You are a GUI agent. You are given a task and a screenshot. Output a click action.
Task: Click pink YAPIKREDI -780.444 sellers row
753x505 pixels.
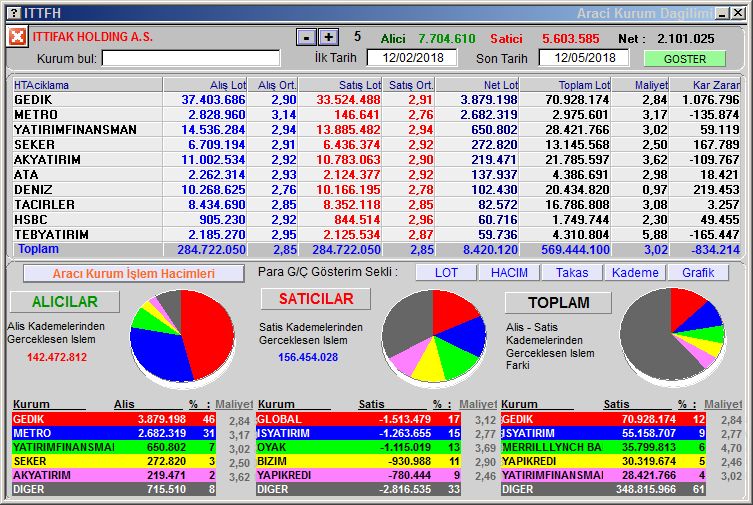tap(359, 475)
